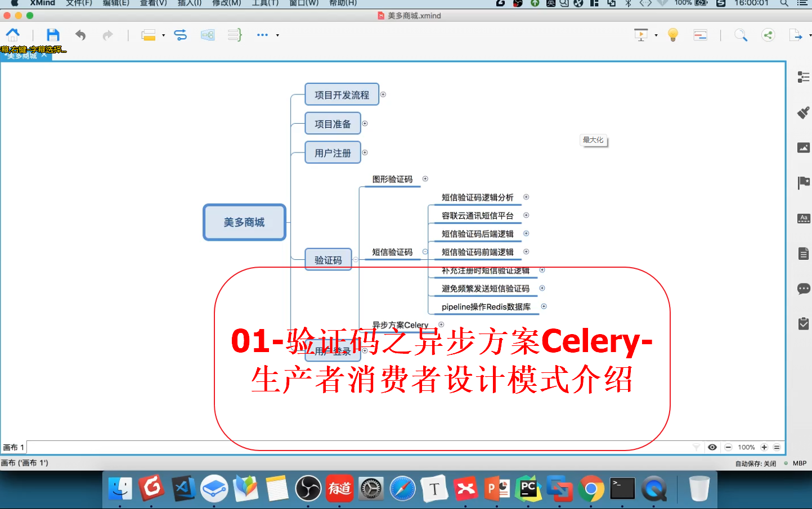812x509 pixels.
Task: Open Visual Studio Code from the Dock
Action: (x=183, y=488)
